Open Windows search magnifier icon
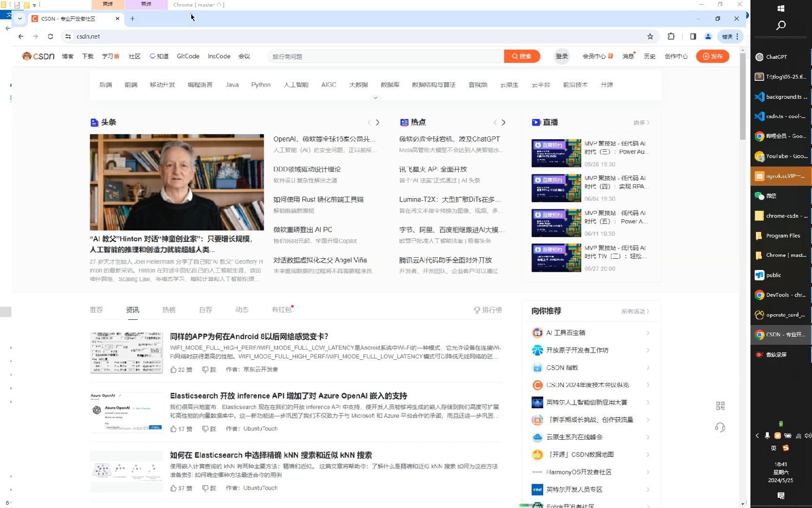This screenshot has height=508, width=812. pos(781,25)
